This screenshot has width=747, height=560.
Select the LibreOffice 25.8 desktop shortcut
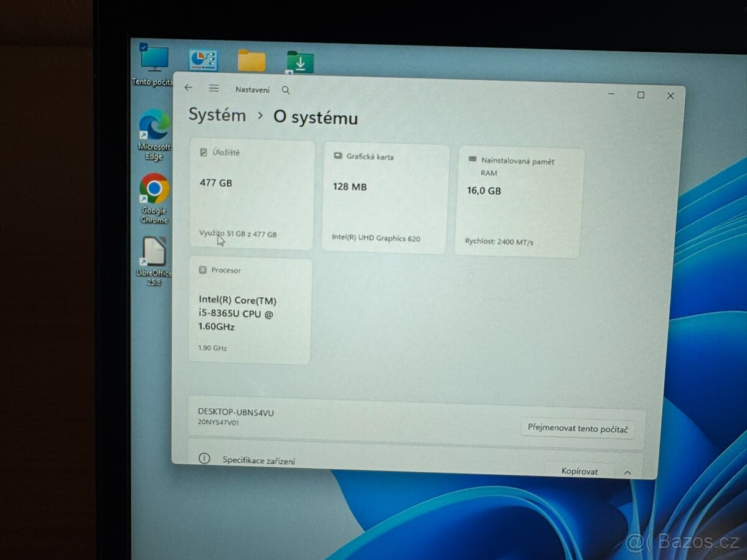pos(154,252)
